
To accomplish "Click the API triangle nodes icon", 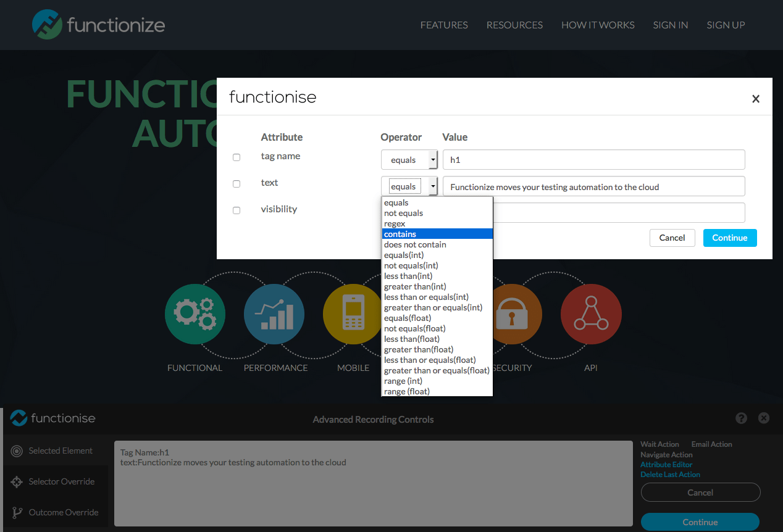I will tap(591, 314).
